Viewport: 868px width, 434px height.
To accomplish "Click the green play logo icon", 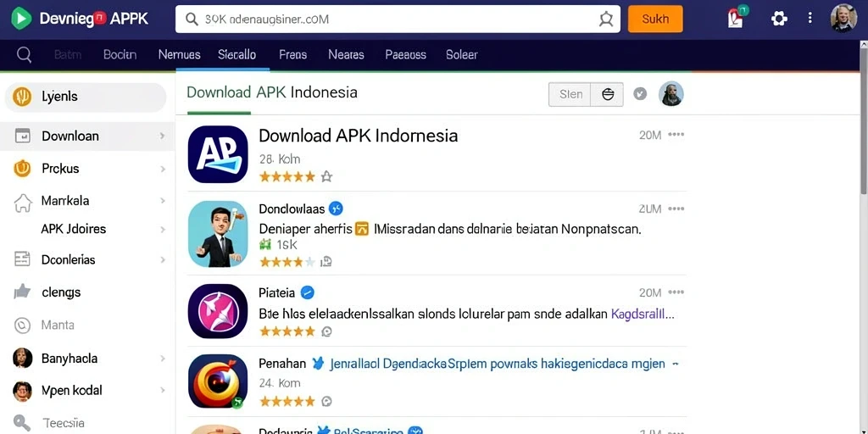I will 21,19.
